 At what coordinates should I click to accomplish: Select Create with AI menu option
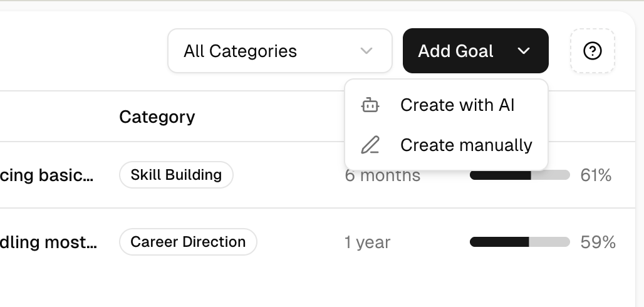pyautogui.click(x=457, y=105)
